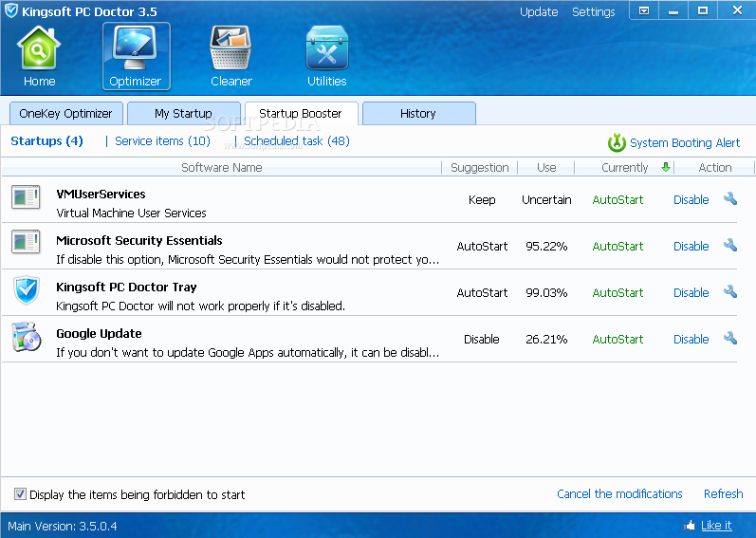Select Google Update row title
The width and height of the screenshot is (756, 538).
point(99,334)
